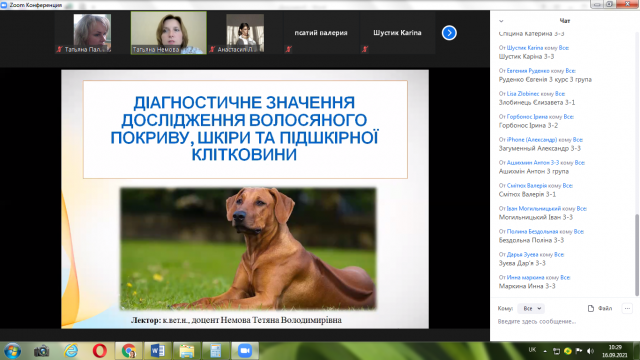Click sender name Иван Могильницкий in chat
This screenshot has width=640, height=360.
point(533,209)
